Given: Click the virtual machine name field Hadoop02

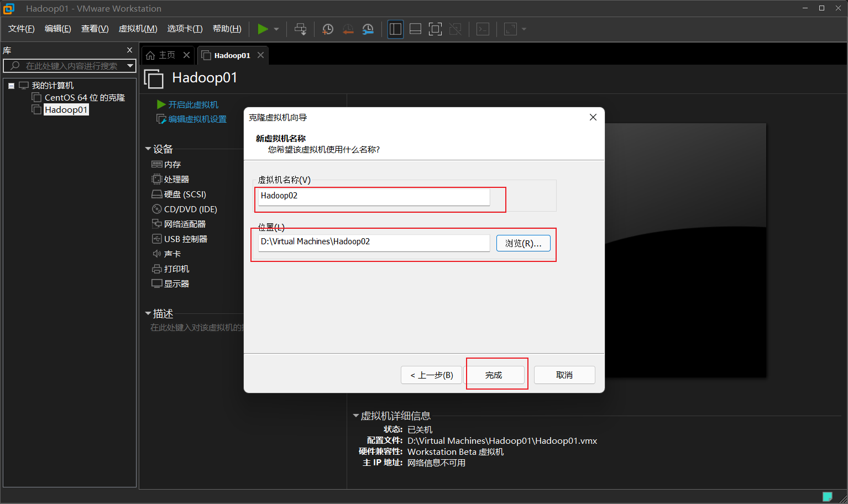Looking at the screenshot, I should [374, 197].
